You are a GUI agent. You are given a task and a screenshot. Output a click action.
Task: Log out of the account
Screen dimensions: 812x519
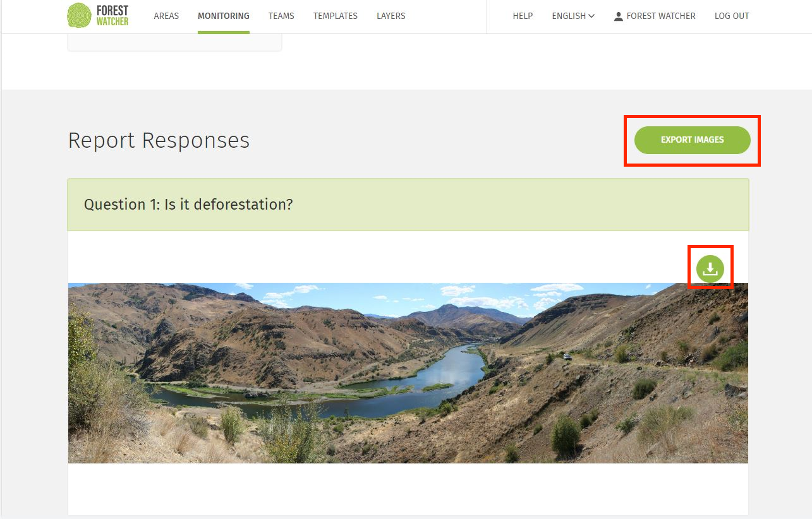coord(732,16)
